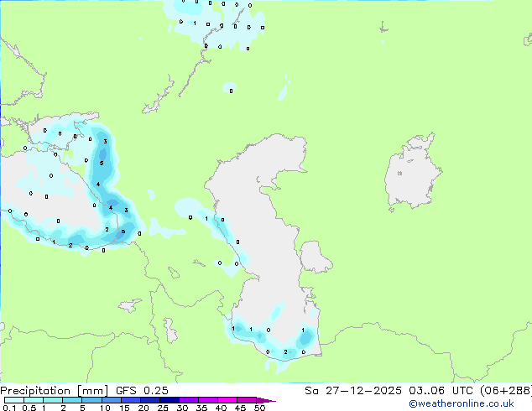Click the date text 'Sa 27-12-2025'

[x=353, y=391]
